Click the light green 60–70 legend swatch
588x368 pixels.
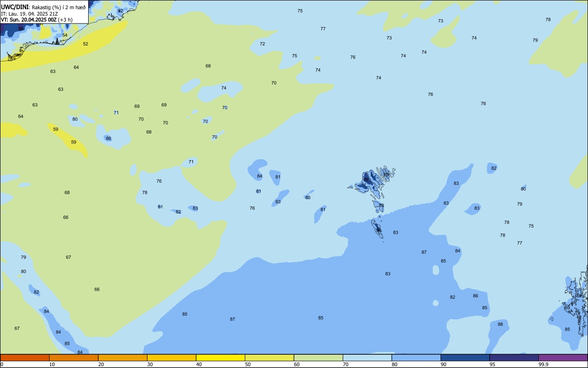pos(318,357)
